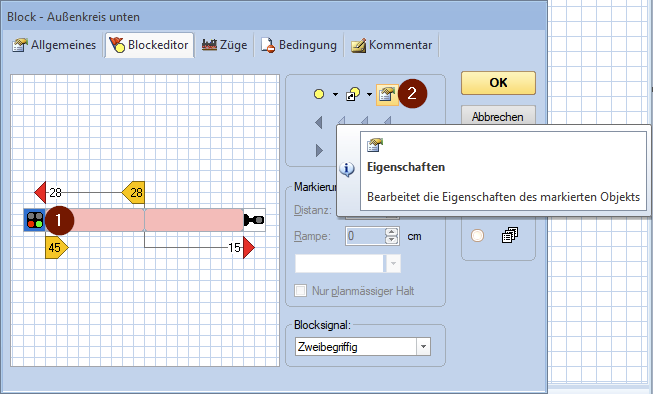This screenshot has height=394, width=653.
Task: Click the linked marker tool icon
Action: point(353,94)
